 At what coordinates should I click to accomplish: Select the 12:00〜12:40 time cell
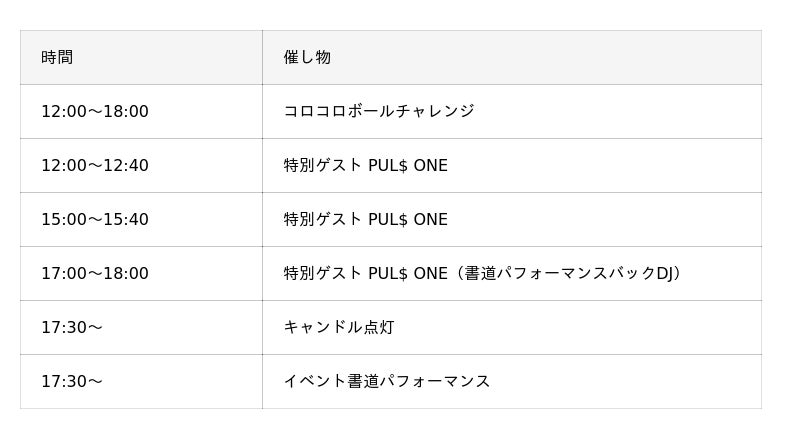[x=94, y=165]
